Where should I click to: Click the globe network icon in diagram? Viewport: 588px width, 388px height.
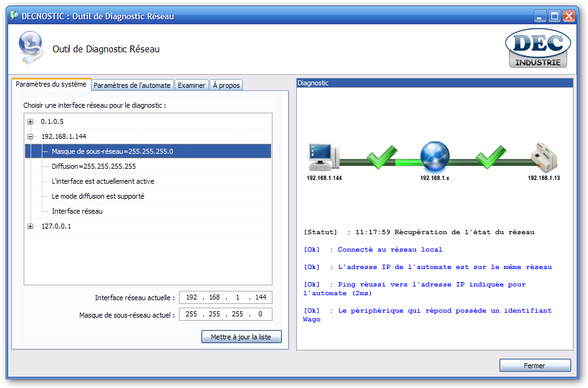tap(435, 156)
